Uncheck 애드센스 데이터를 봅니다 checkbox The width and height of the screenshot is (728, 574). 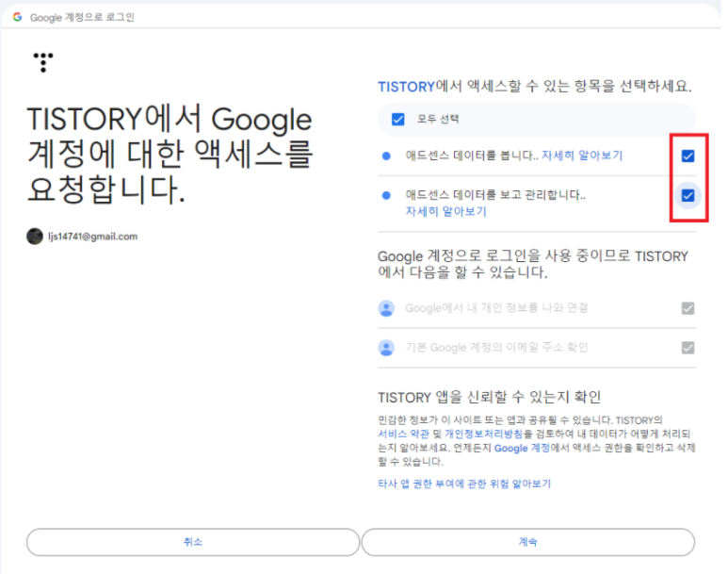688,156
